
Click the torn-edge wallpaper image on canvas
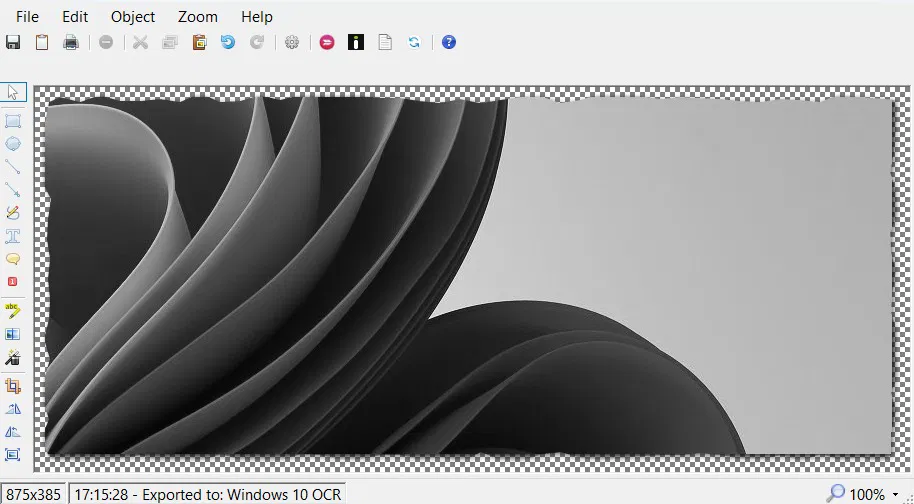pos(469,276)
